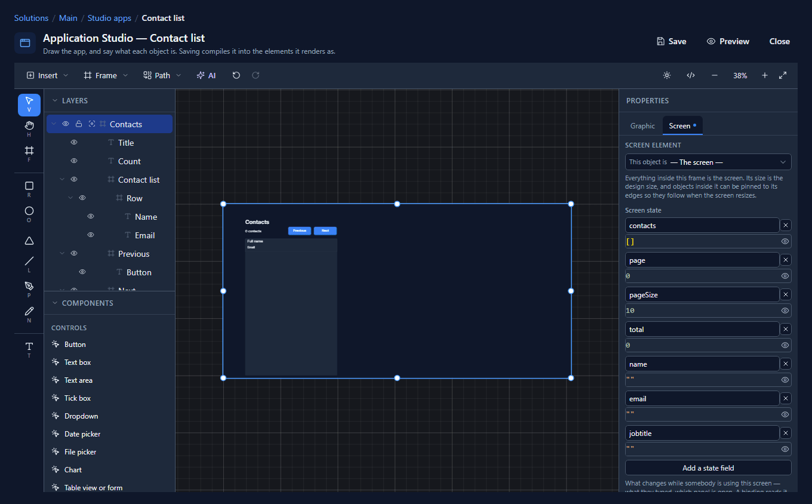
Task: Hide the Count layer
Action: click(x=74, y=161)
